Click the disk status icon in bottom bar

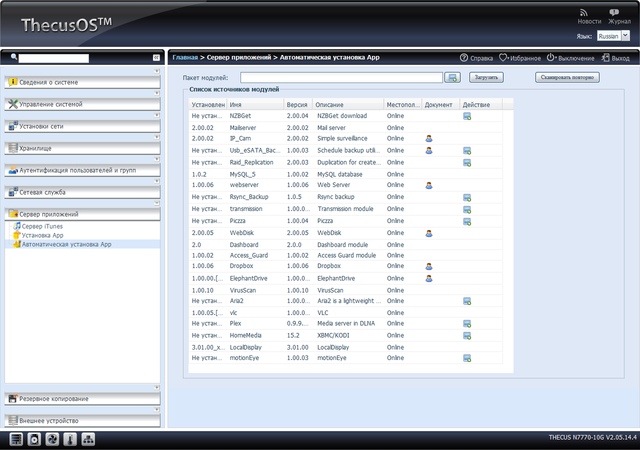(x=34, y=439)
